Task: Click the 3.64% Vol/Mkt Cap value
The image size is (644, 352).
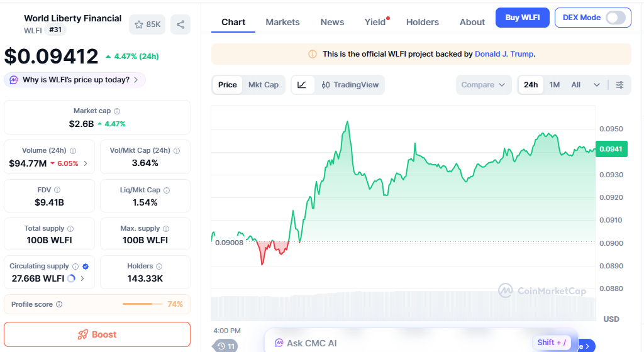Action: click(145, 163)
